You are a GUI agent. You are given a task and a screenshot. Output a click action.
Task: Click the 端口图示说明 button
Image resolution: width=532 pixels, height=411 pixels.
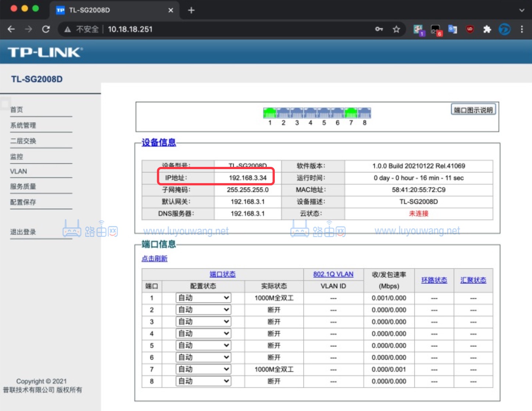(x=473, y=109)
